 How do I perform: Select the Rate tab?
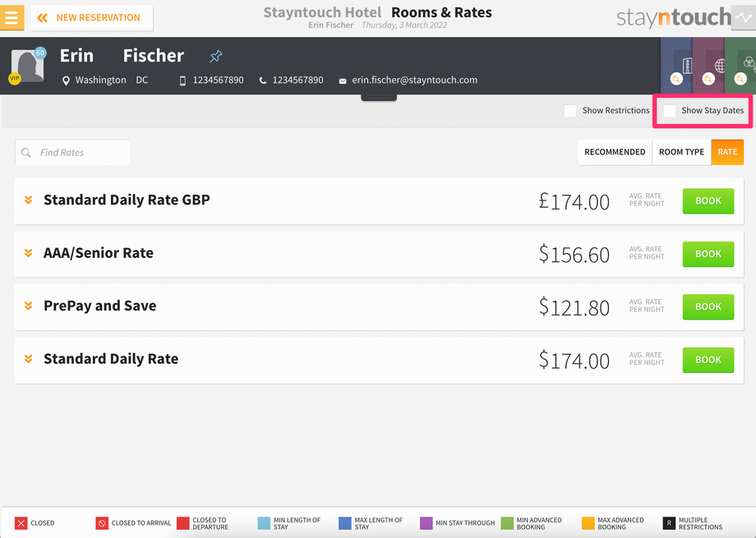click(x=727, y=152)
